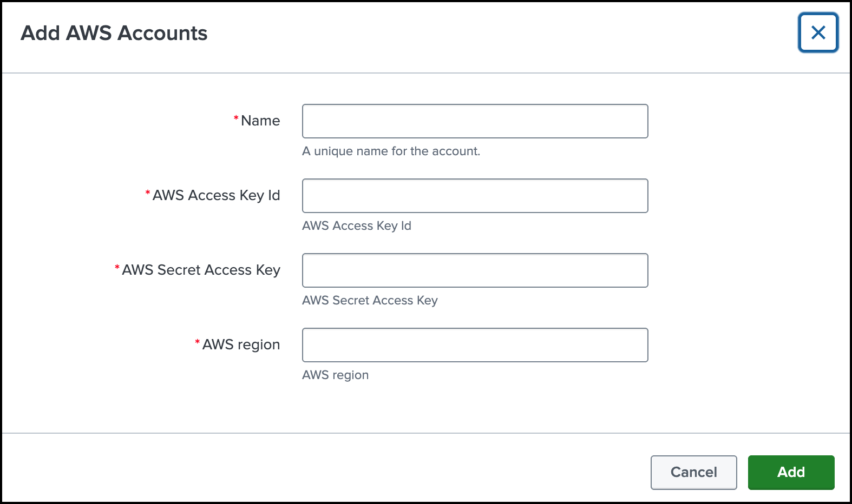852x504 pixels.
Task: Click the AWS Secret Access Key label
Action: point(201,270)
